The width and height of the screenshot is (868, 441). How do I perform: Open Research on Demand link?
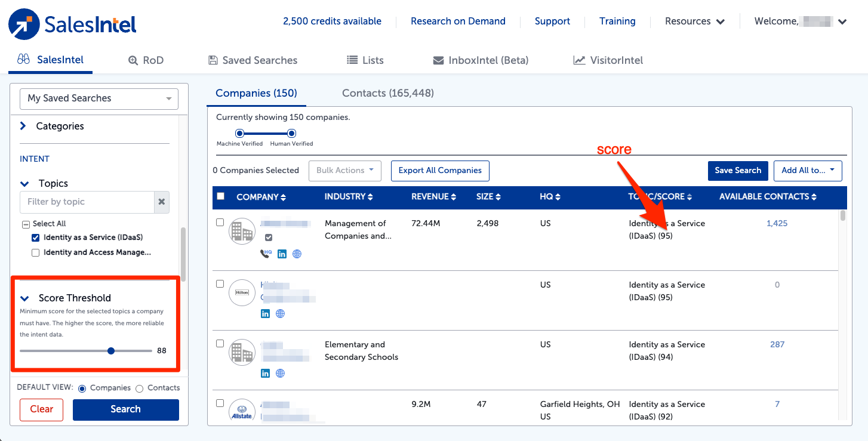458,21
